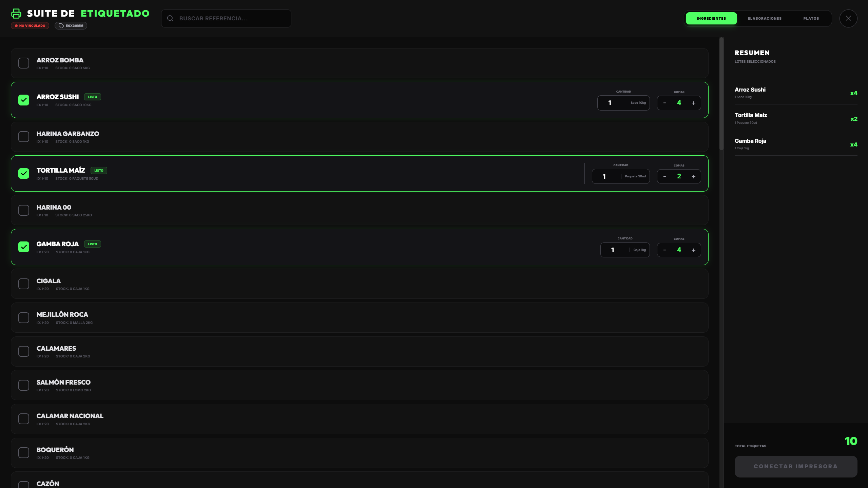Switch to the Elaboraciones tab
Viewport: 868px width, 488px height.
coord(765,18)
